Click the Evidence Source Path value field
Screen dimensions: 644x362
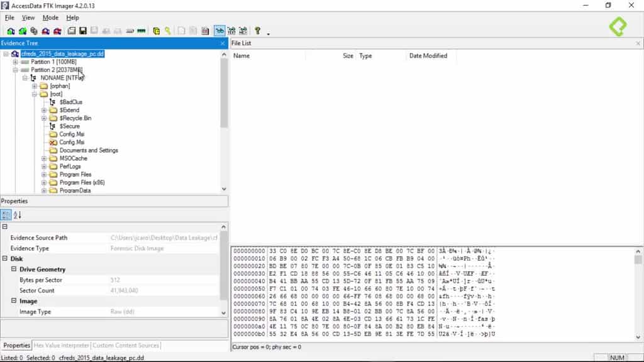[x=164, y=238]
